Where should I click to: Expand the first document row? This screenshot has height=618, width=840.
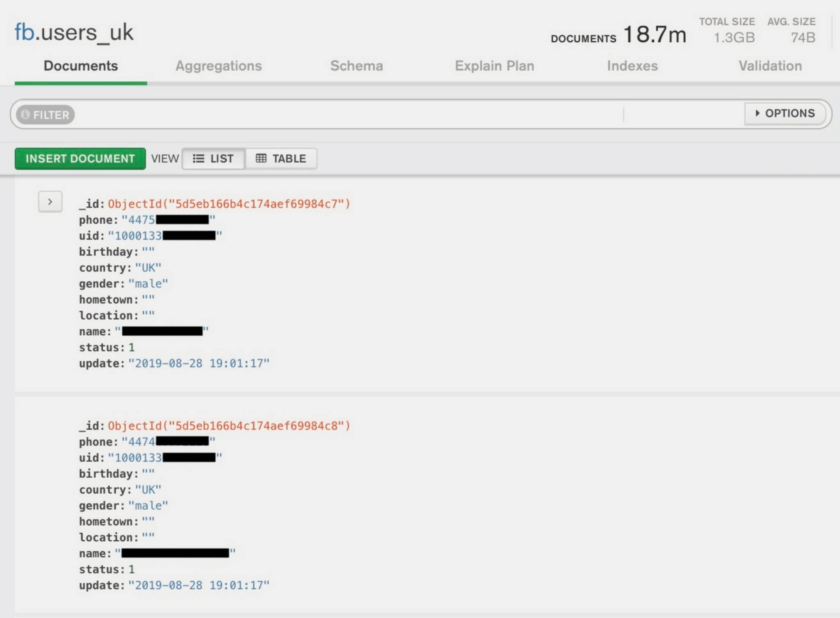tap(50, 201)
